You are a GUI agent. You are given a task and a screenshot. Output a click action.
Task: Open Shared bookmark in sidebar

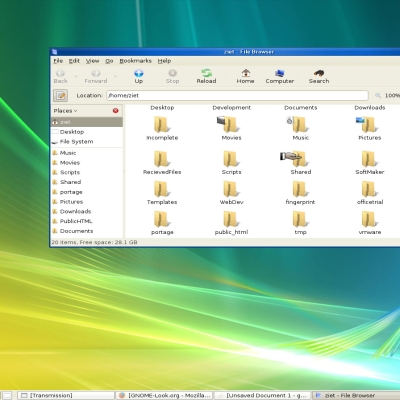[87, 182]
